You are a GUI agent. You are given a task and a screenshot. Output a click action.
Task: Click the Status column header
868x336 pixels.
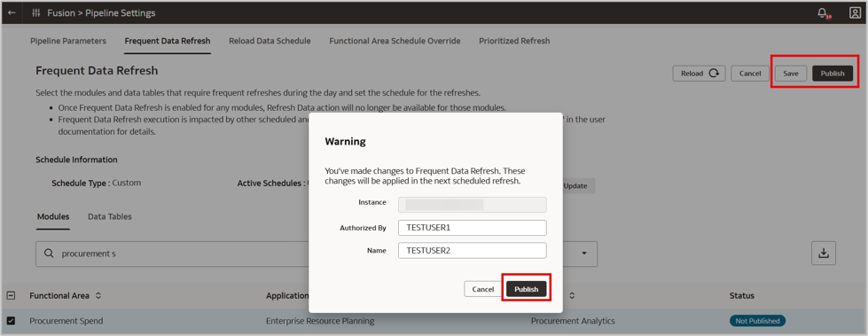[742, 295]
